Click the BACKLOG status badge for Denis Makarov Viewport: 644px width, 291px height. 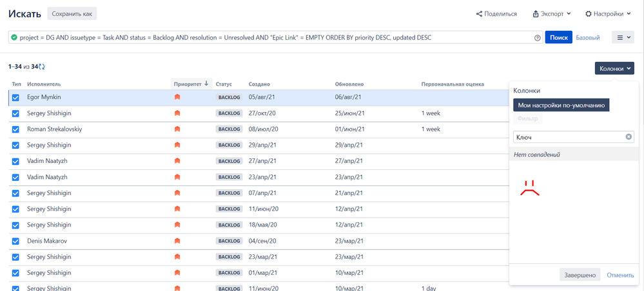coord(229,241)
